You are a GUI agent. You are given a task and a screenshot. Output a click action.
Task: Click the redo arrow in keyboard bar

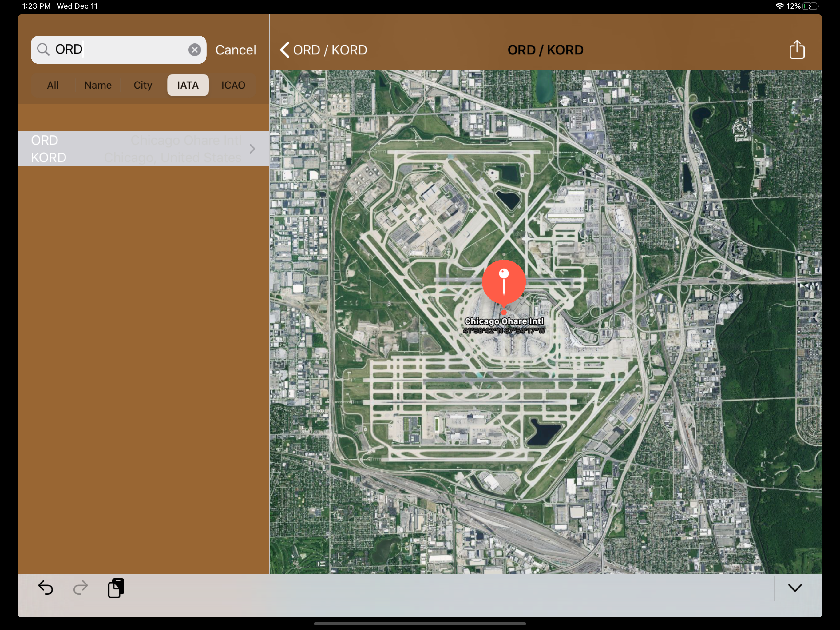click(x=80, y=588)
